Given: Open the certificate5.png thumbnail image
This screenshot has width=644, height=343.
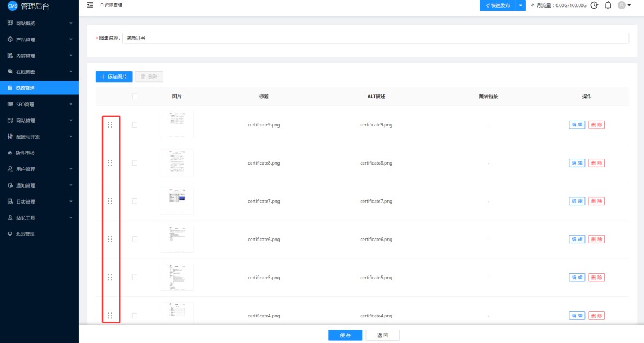Looking at the screenshot, I should [177, 277].
